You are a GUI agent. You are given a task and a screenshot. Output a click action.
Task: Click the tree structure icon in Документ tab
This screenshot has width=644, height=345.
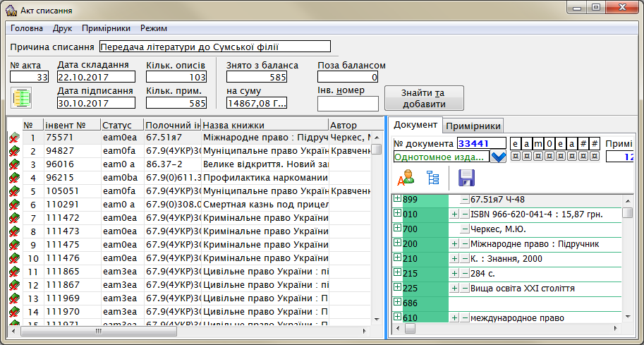(433, 178)
